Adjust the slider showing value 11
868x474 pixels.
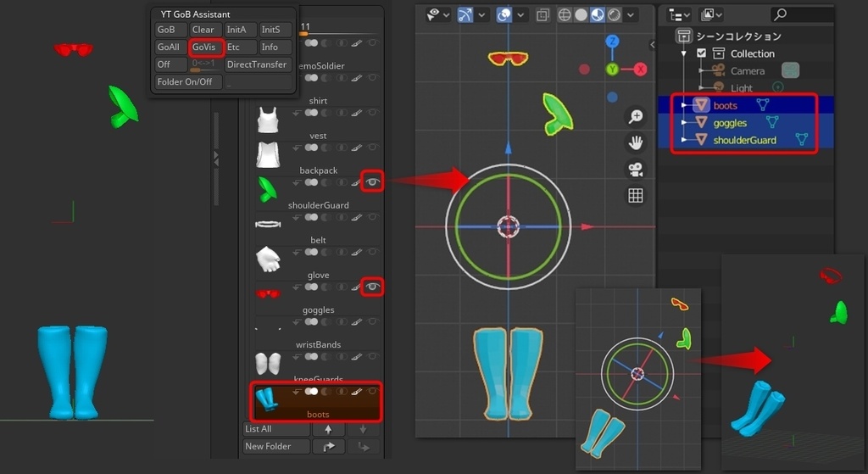coord(339,30)
